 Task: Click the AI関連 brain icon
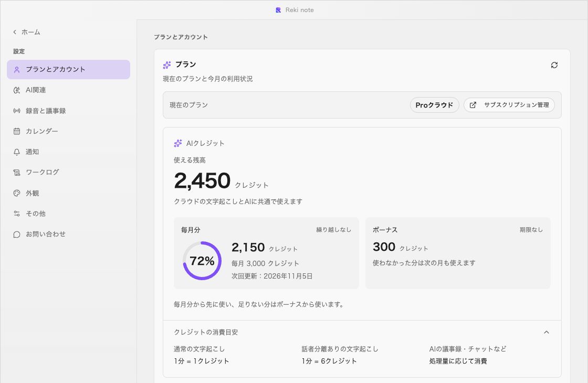coord(16,90)
